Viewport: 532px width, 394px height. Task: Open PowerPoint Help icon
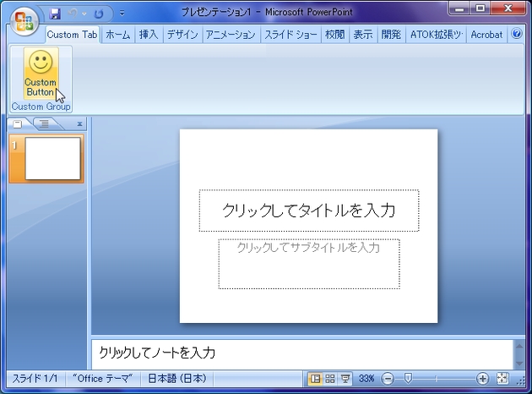517,34
